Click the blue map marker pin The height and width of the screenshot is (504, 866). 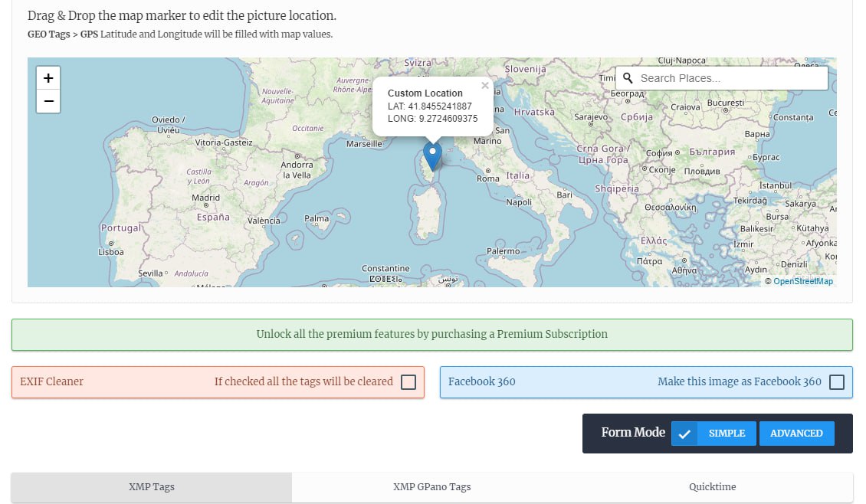coord(432,156)
